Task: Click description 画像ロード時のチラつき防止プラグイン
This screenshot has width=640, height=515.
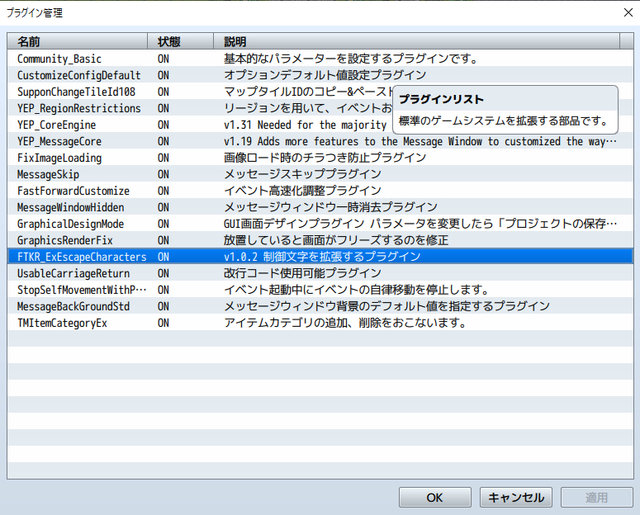Action: [325, 158]
